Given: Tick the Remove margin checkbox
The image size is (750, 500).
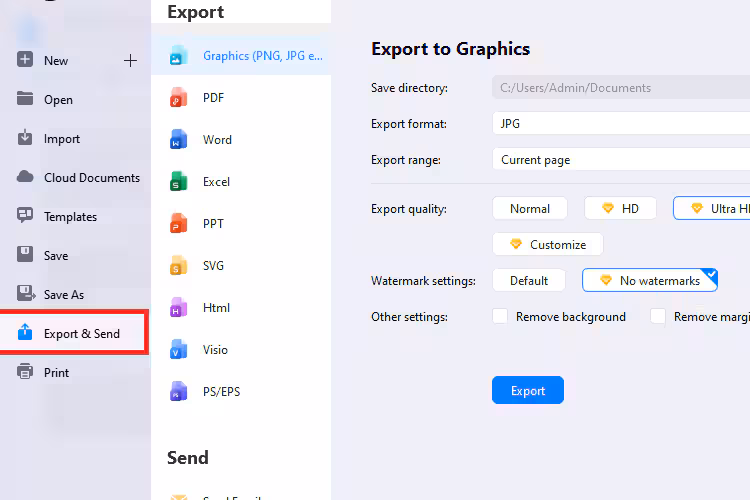Looking at the screenshot, I should 658,317.
